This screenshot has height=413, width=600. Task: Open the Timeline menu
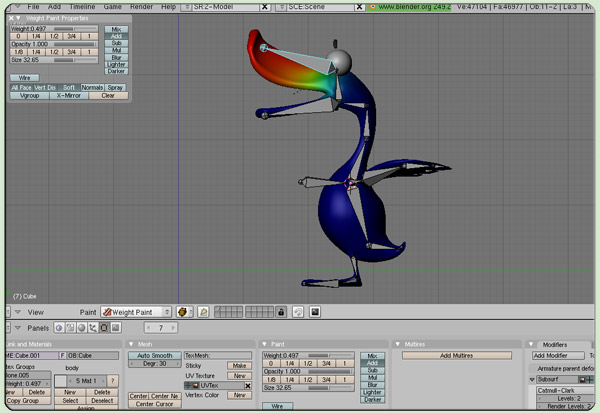[82, 7]
